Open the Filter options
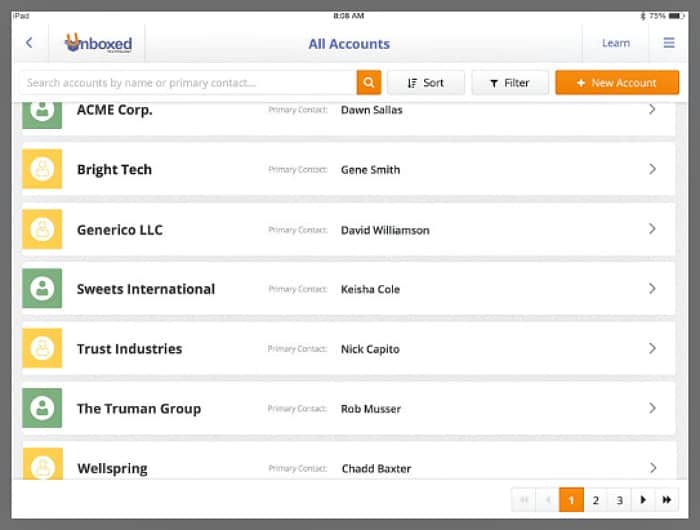 pos(510,83)
